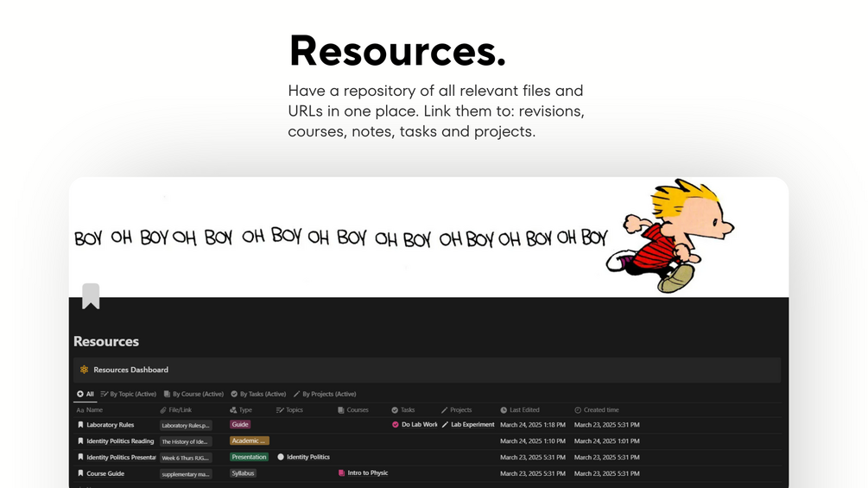Click March 24, 2025 1:01 PM cell
Screen dimensions: 868x488
pyautogui.click(x=606, y=441)
